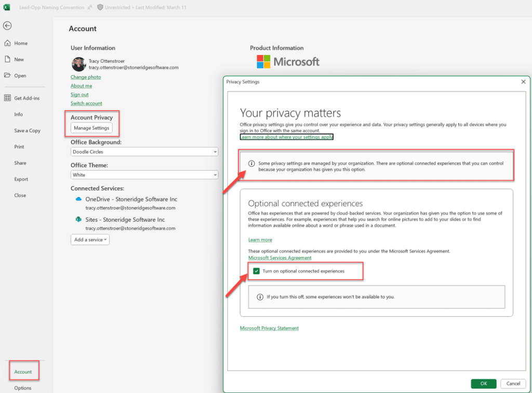This screenshot has width=532, height=393.
Task: Click the Manage Settings button
Action: (91, 128)
